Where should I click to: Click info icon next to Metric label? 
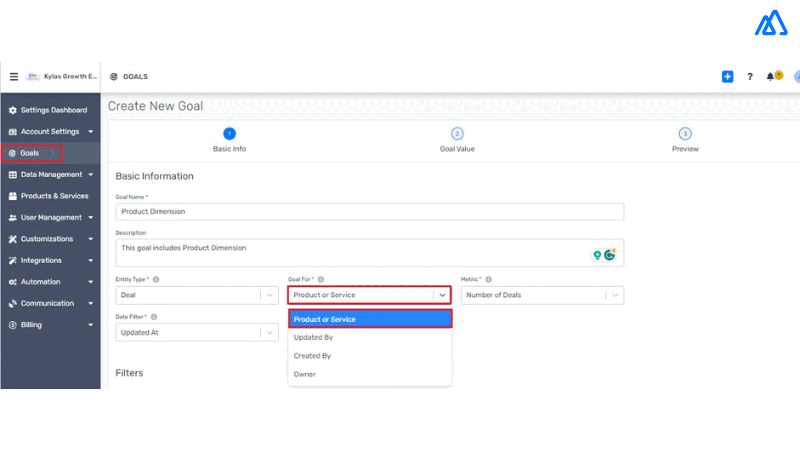pos(488,280)
